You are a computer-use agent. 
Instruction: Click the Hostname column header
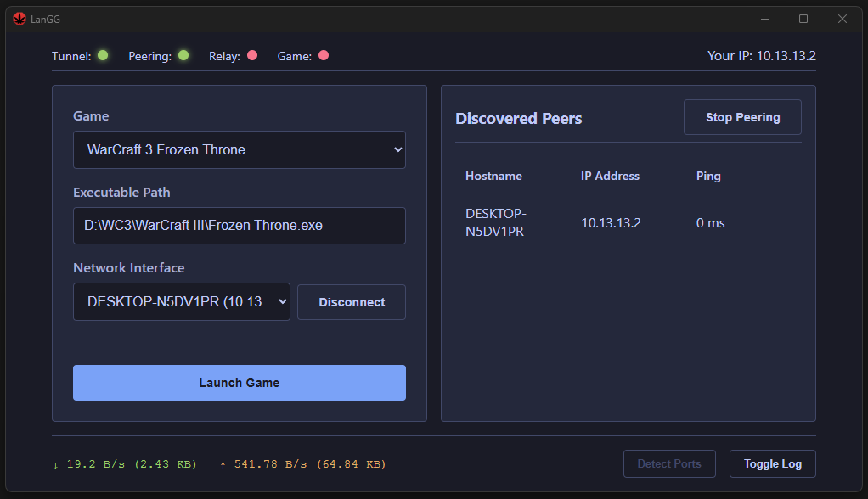pyautogui.click(x=493, y=176)
